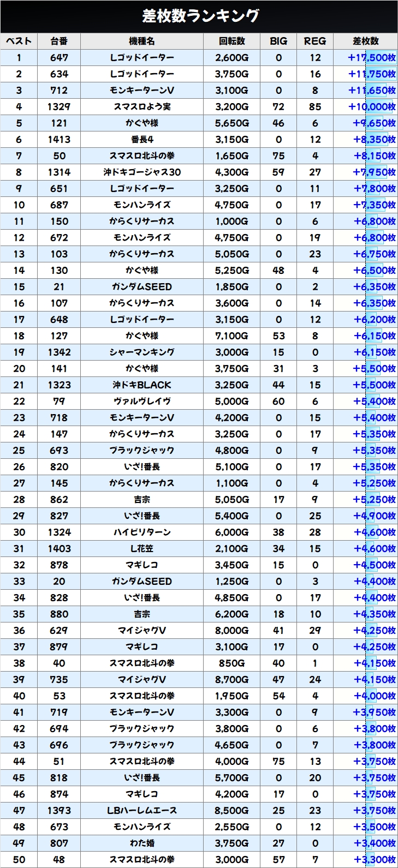Click the +3,300枚 value
Image resolution: width=398 pixels, height=868 pixels.
375,859
